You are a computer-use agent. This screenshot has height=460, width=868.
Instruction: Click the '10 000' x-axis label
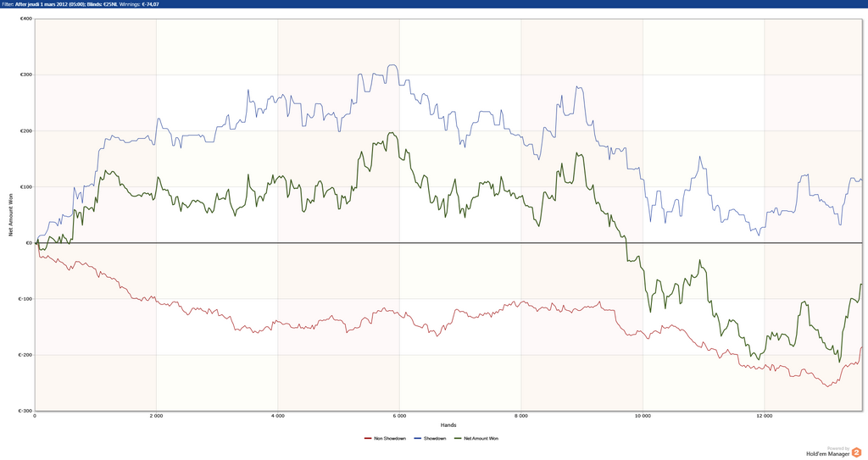click(643, 416)
